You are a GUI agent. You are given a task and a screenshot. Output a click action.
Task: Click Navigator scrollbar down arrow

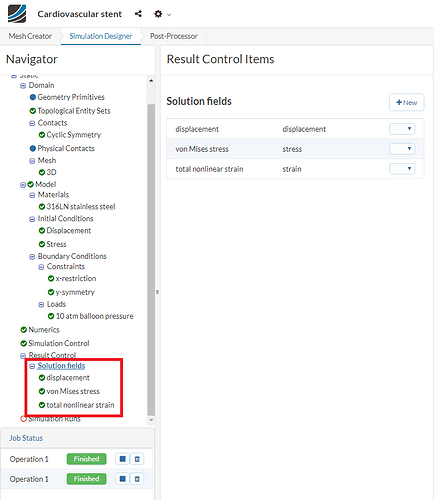pyautogui.click(x=151, y=420)
